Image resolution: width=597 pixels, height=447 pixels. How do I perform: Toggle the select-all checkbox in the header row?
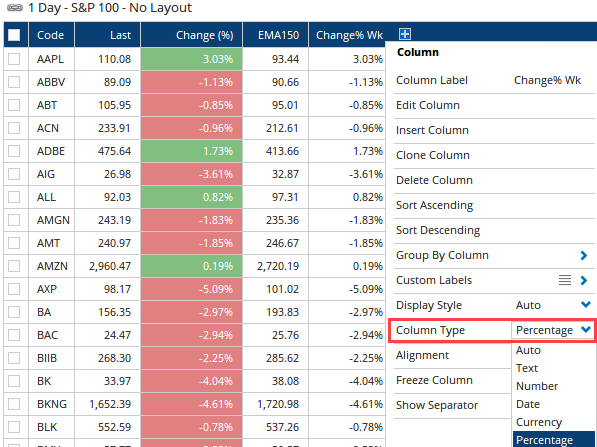(14, 35)
